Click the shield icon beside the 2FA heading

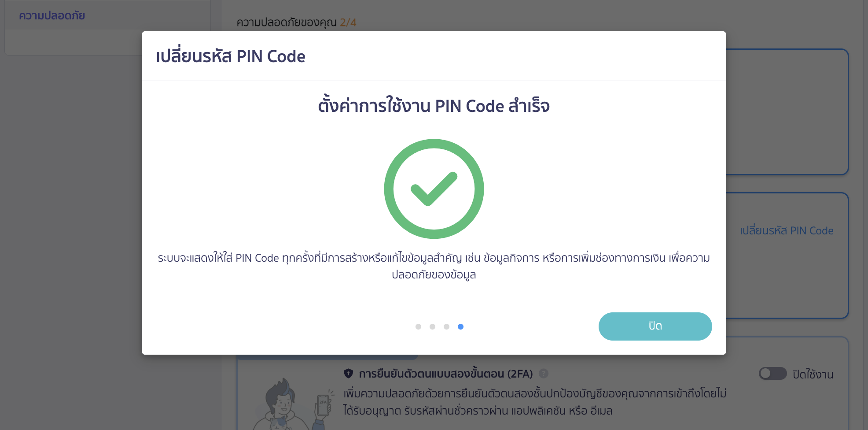click(349, 374)
